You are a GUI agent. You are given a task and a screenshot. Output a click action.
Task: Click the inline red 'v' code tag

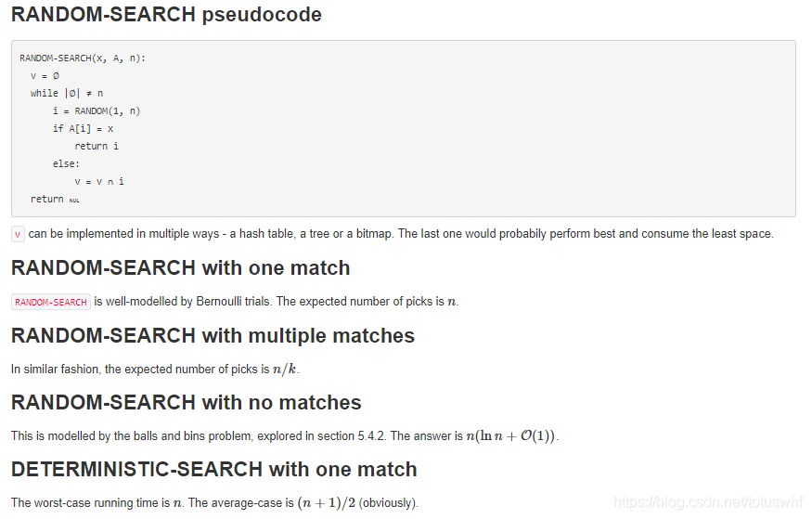click(18, 234)
